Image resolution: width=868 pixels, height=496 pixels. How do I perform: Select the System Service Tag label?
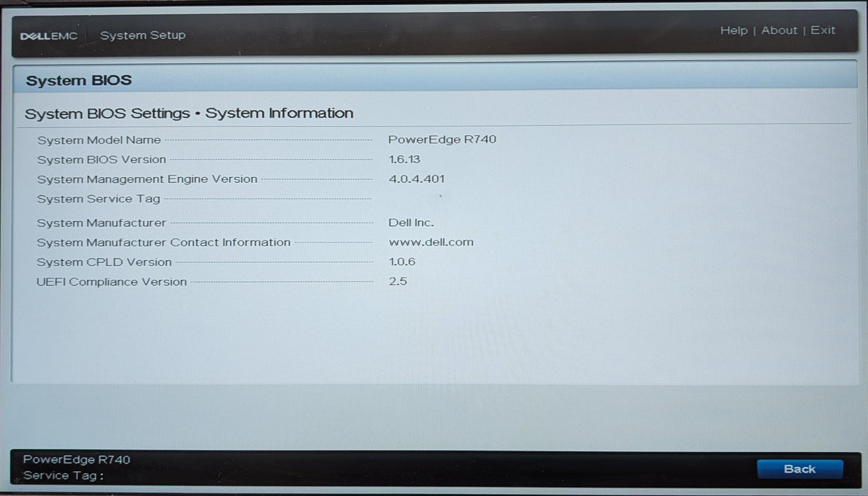click(x=99, y=199)
